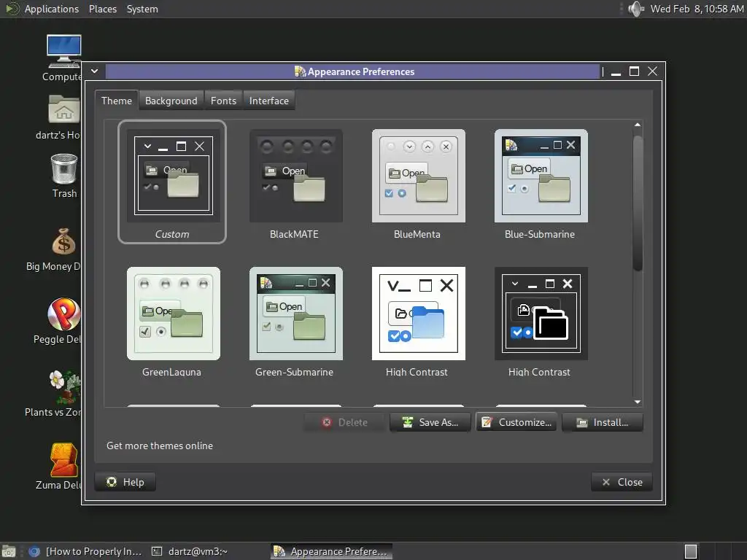Open the window menu arrow in titlebar
Viewport: 747px width, 560px height.
[x=95, y=71]
